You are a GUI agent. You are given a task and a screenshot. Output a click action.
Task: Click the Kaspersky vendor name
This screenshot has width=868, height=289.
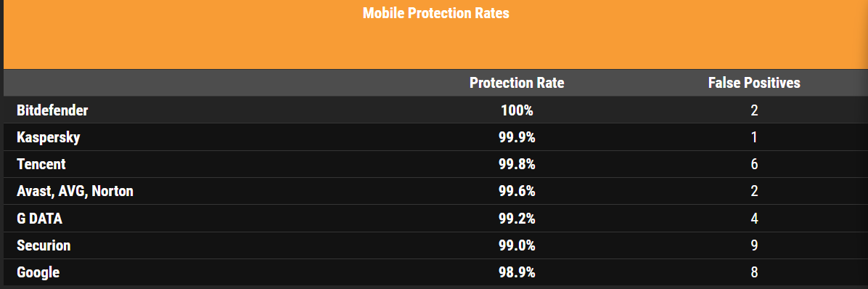coord(48,137)
